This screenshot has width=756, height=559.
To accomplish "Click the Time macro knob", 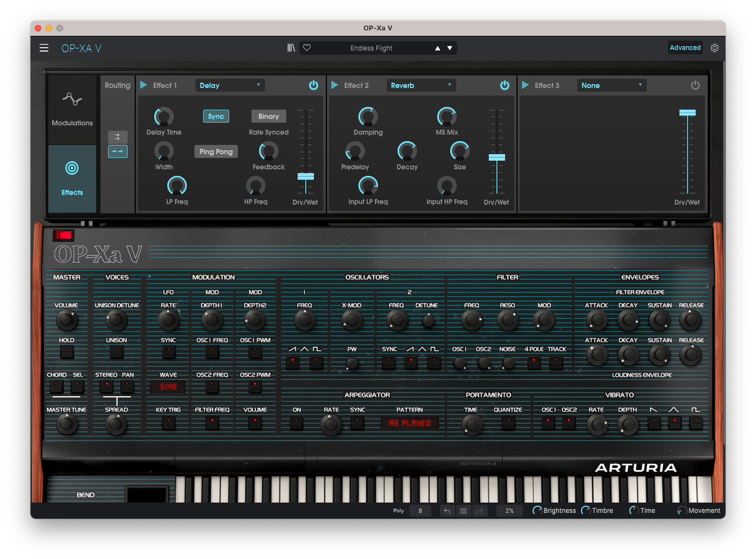I will 633,511.
